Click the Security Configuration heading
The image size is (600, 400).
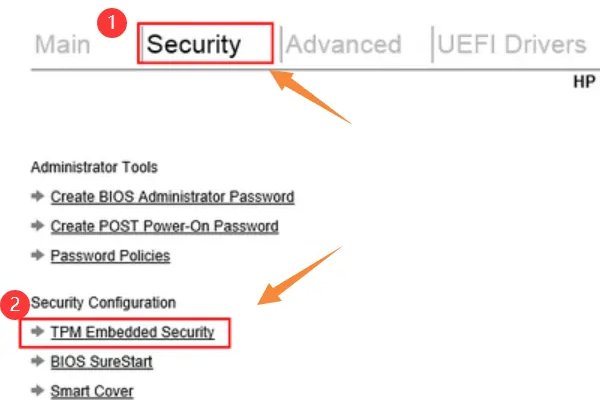coord(103,301)
